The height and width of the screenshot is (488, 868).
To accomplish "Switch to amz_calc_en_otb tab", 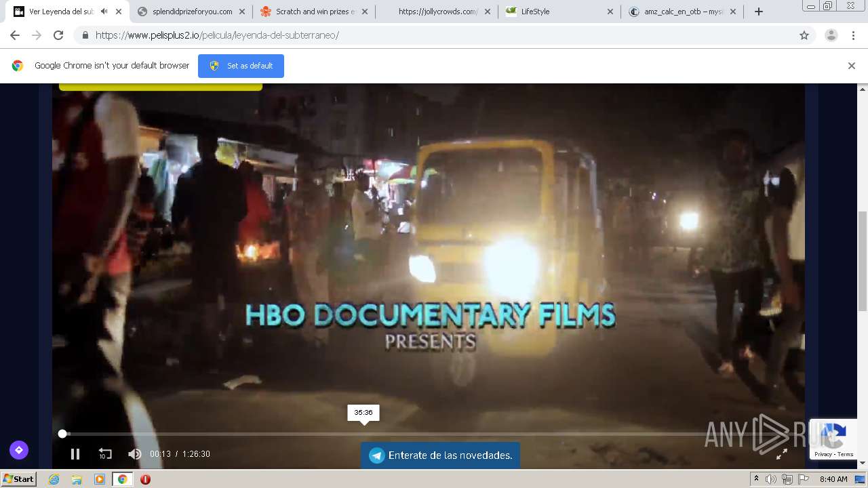I will click(x=684, y=12).
